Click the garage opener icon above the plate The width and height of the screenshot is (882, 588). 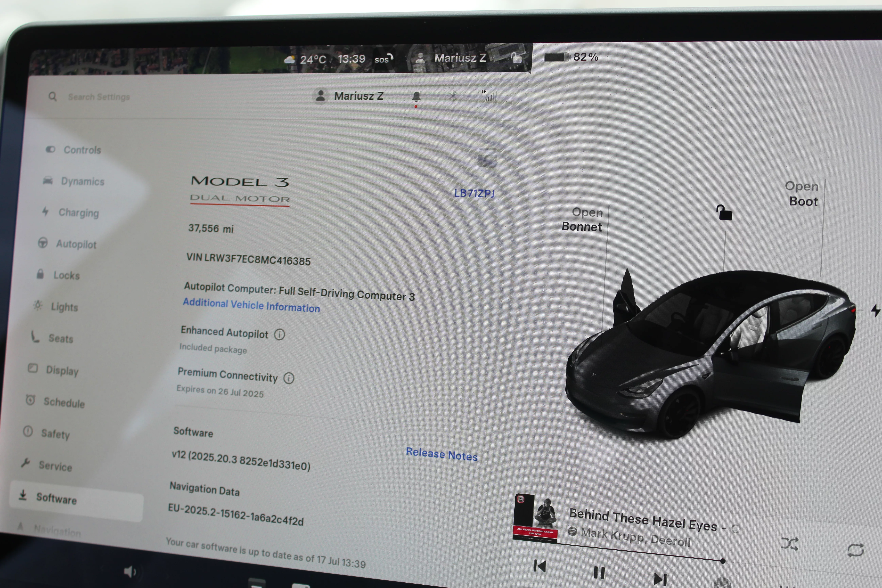click(487, 158)
